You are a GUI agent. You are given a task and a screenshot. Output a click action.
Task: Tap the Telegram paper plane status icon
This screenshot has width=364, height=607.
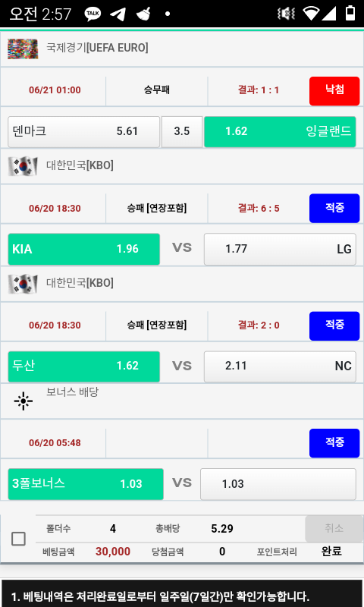point(118,14)
